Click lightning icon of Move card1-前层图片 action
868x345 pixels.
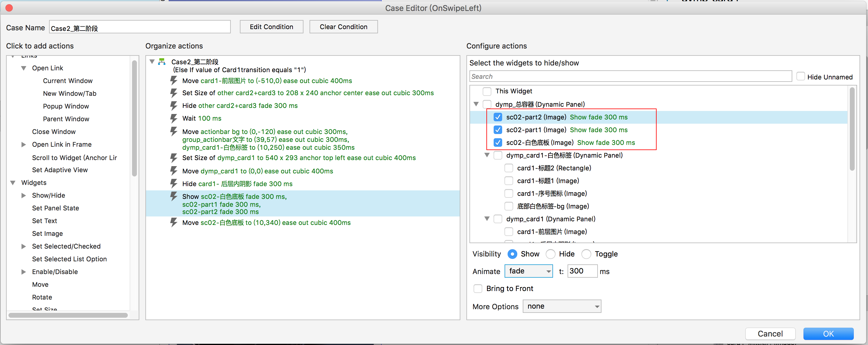click(x=174, y=81)
